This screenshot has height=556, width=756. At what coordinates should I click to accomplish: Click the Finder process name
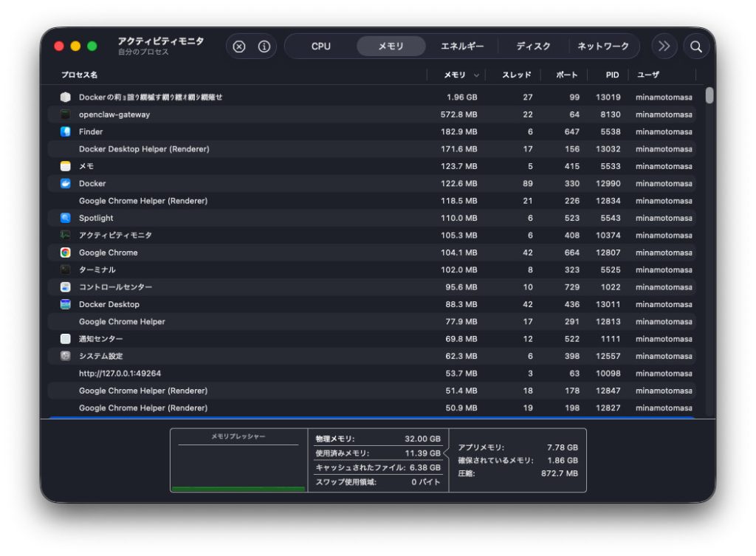(x=91, y=131)
